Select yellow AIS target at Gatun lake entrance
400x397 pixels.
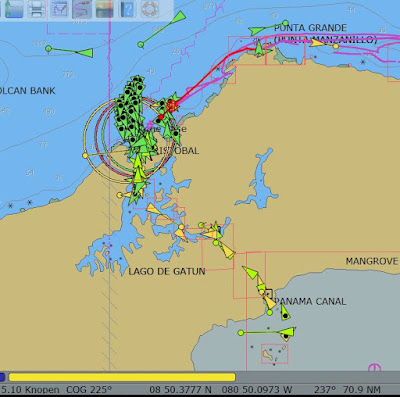point(152,209)
